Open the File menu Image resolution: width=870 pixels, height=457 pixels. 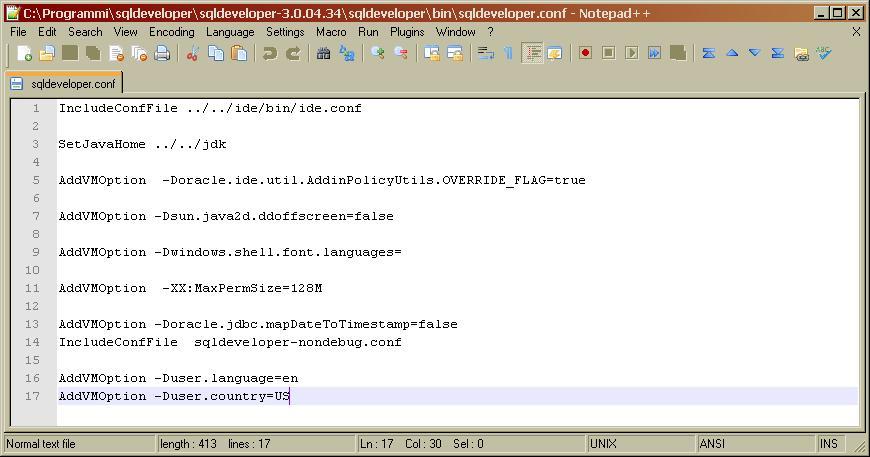(x=18, y=32)
